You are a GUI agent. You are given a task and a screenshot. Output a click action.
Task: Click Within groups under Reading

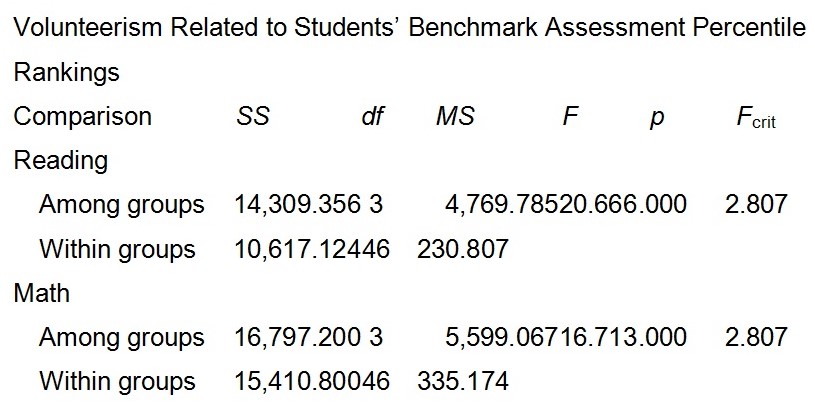(x=117, y=249)
